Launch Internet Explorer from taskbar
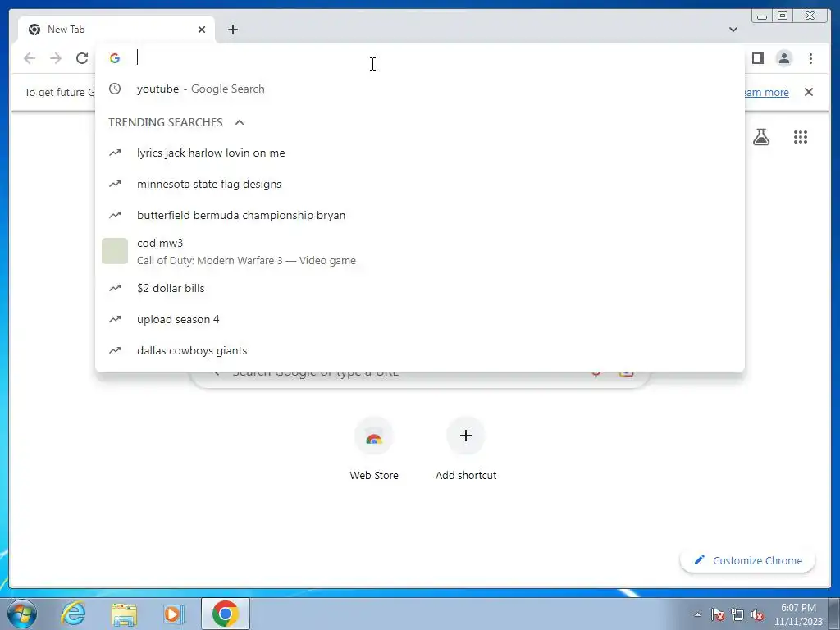Image resolution: width=840 pixels, height=630 pixels. click(x=73, y=614)
